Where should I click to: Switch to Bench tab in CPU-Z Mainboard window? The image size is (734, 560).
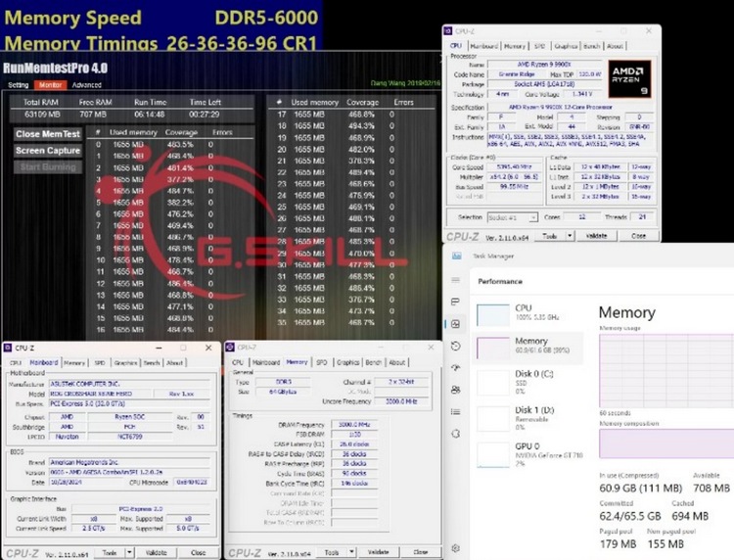[150, 362]
